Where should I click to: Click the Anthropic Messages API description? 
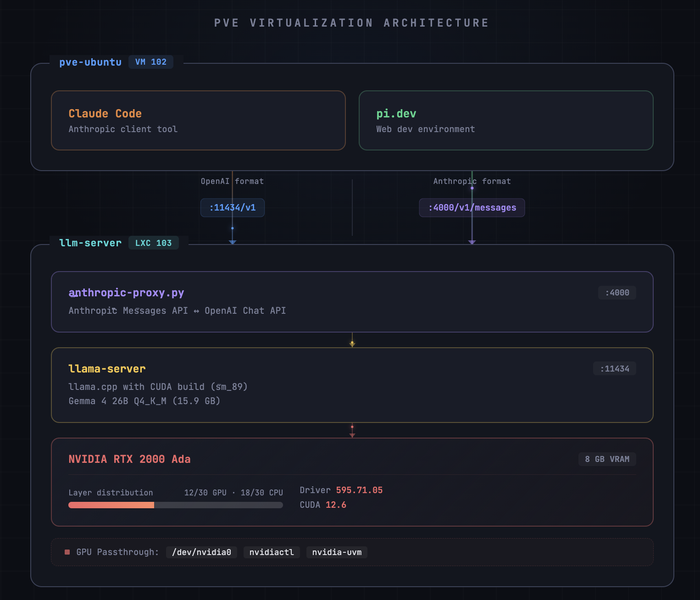(177, 311)
